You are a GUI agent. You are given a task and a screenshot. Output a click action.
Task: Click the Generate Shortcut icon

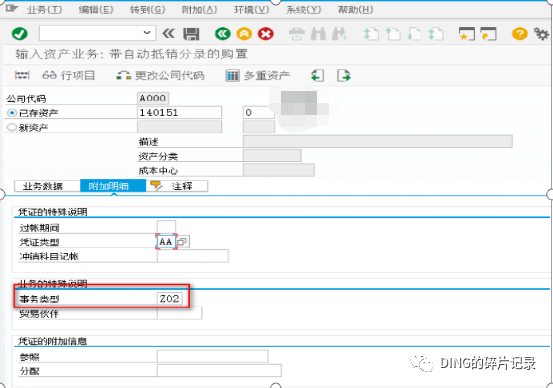point(488,34)
